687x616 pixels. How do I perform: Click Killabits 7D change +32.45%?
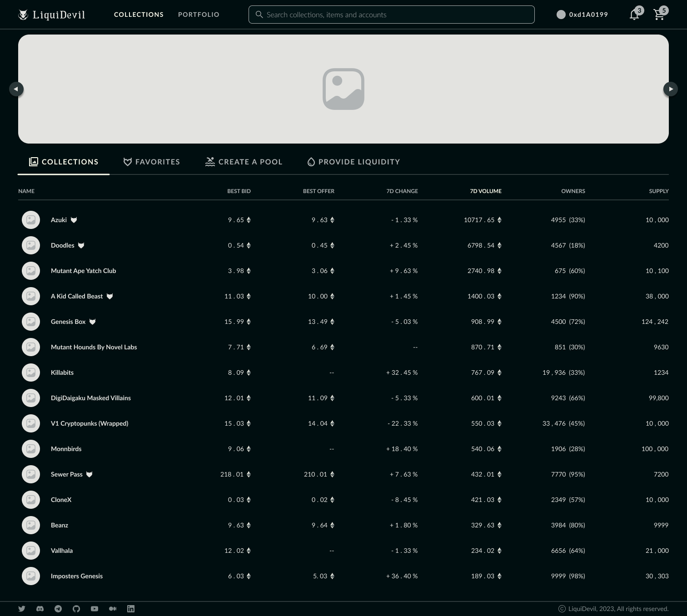pos(402,373)
